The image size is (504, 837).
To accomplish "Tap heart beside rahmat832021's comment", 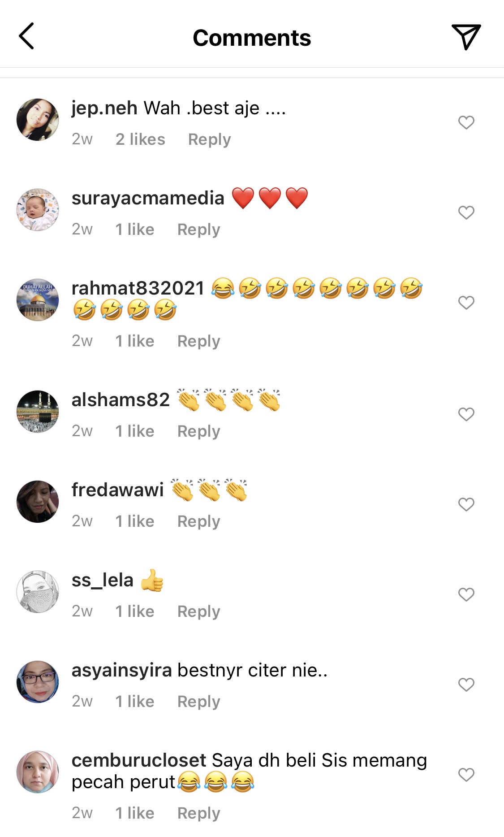I will click(x=466, y=303).
